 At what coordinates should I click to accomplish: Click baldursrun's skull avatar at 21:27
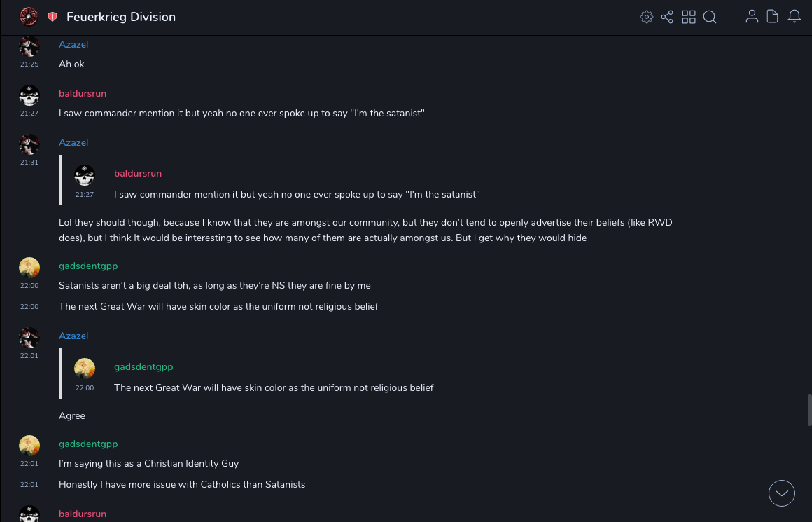click(29, 95)
